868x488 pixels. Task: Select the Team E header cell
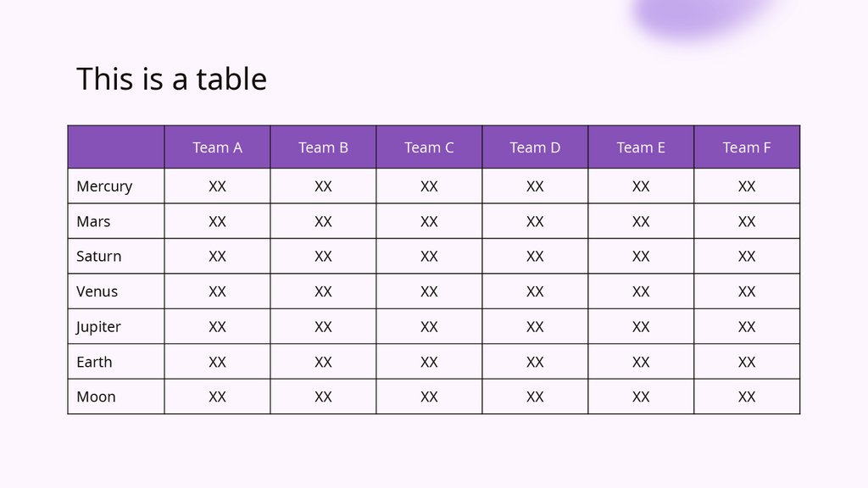click(641, 147)
